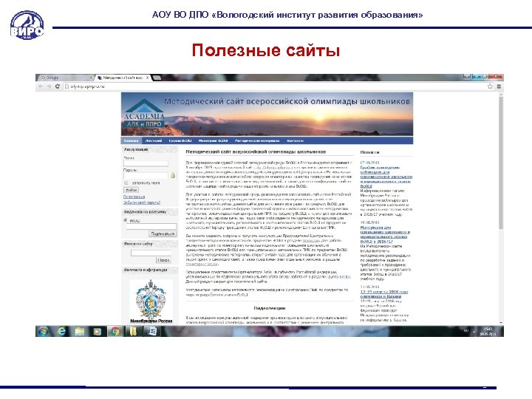Click the site search input field
The height and width of the screenshot is (399, 532).
point(151,253)
